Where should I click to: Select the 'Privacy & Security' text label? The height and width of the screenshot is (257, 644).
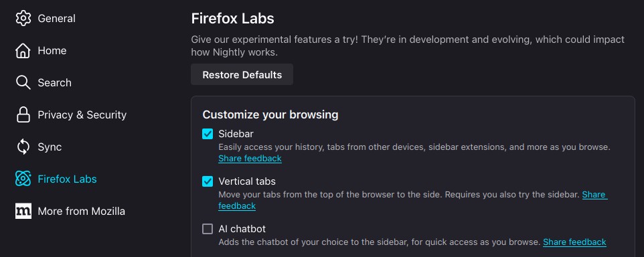[x=82, y=115]
